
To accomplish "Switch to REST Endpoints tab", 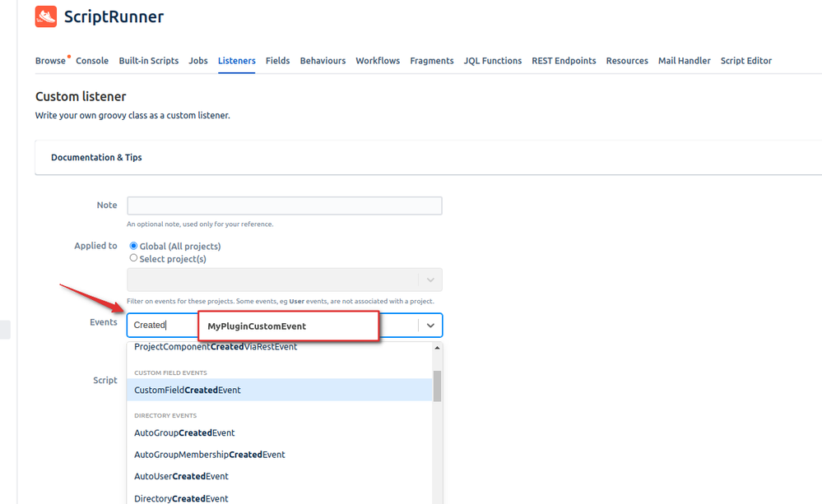I will coord(564,61).
